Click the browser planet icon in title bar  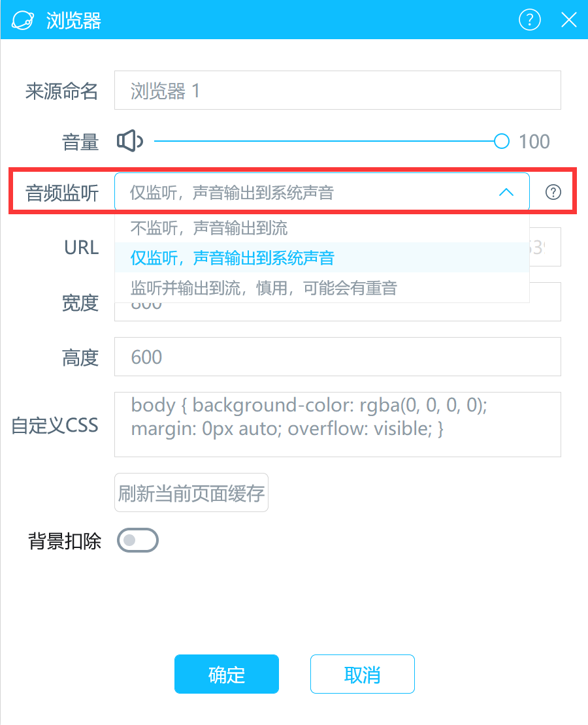(23, 20)
